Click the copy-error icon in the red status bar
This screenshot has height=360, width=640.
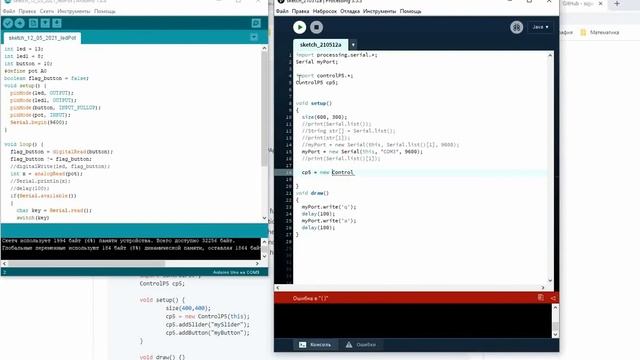[540, 298]
